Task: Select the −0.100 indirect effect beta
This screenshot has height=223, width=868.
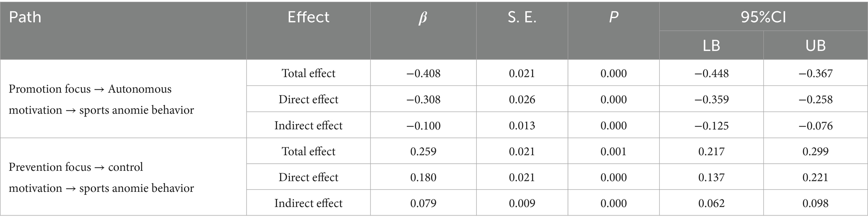Action: point(423,125)
